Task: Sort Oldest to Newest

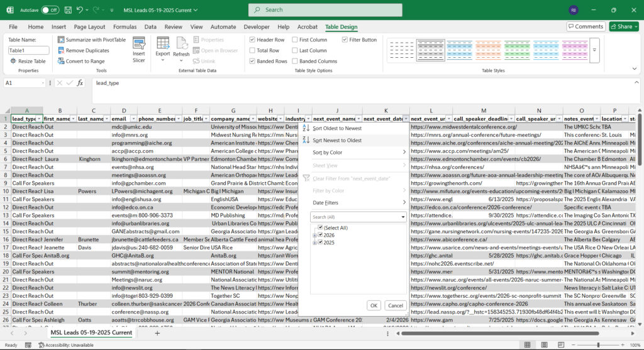Action: point(337,128)
